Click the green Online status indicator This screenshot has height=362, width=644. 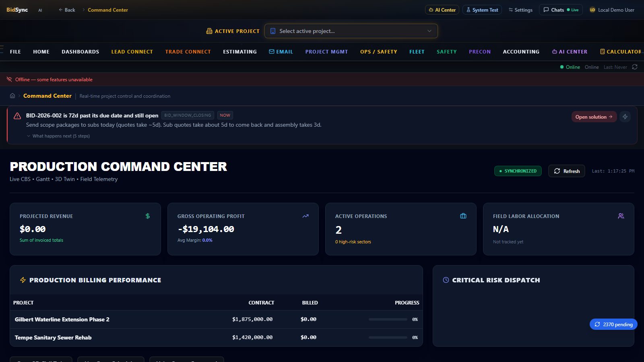[x=570, y=67]
